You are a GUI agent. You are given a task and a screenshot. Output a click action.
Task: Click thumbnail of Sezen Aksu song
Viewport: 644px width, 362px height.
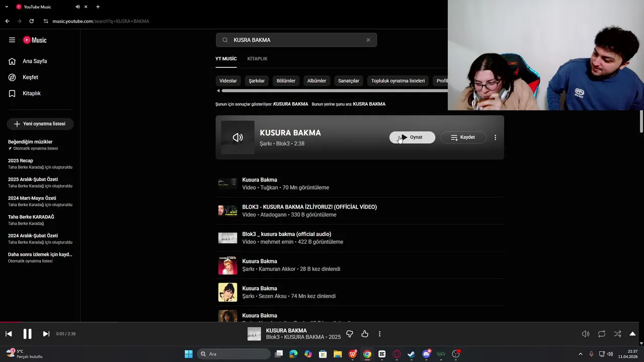click(x=227, y=292)
